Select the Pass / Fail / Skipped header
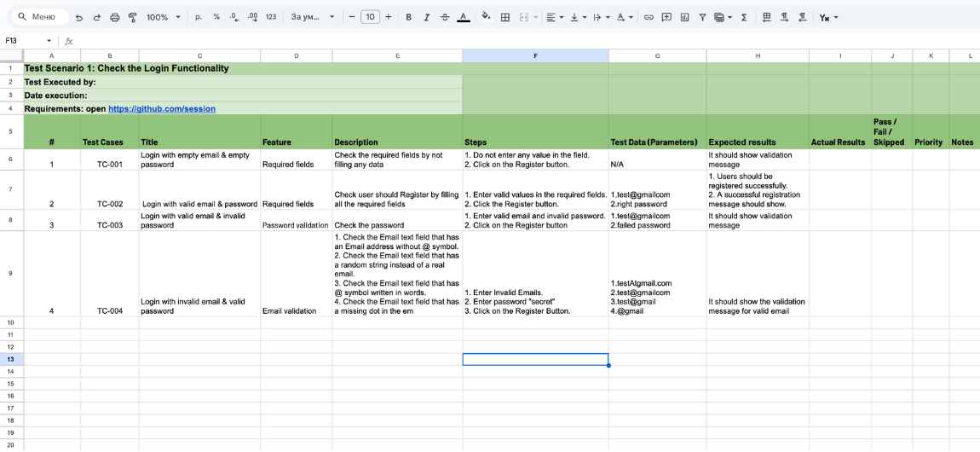The image size is (980, 452). [892, 131]
